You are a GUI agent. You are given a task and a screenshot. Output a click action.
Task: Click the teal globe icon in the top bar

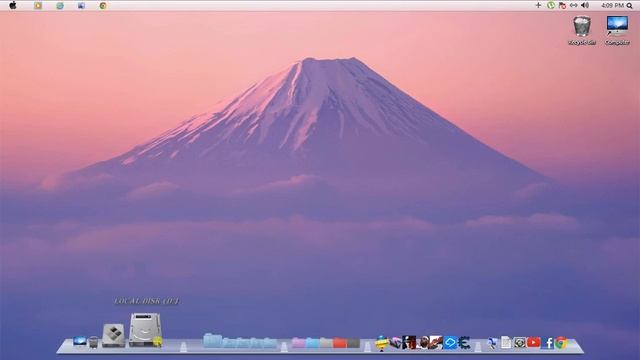[x=60, y=6]
